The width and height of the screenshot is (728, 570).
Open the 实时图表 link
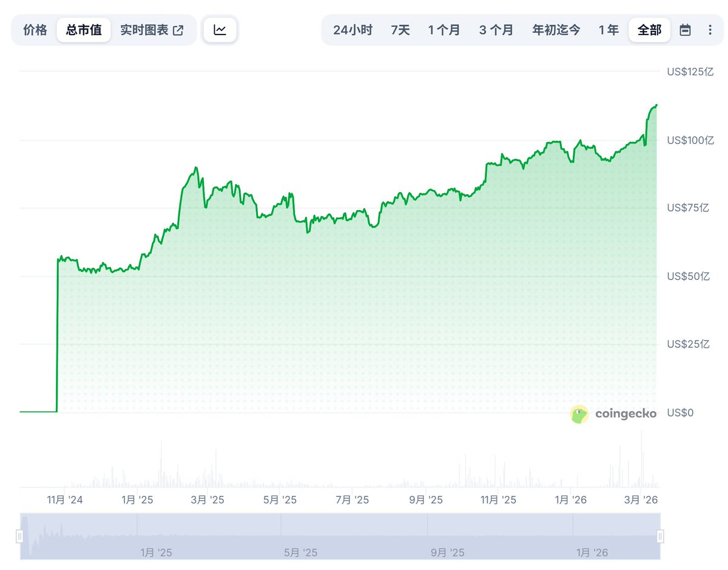point(144,30)
